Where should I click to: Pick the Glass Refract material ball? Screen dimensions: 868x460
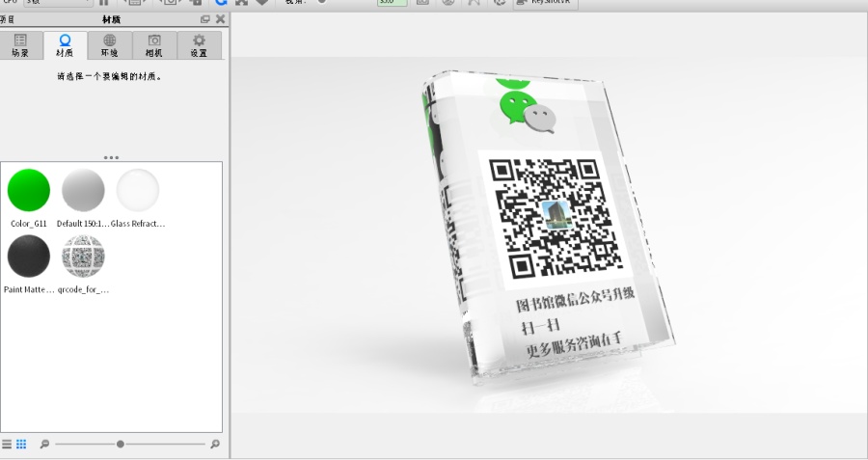click(138, 190)
